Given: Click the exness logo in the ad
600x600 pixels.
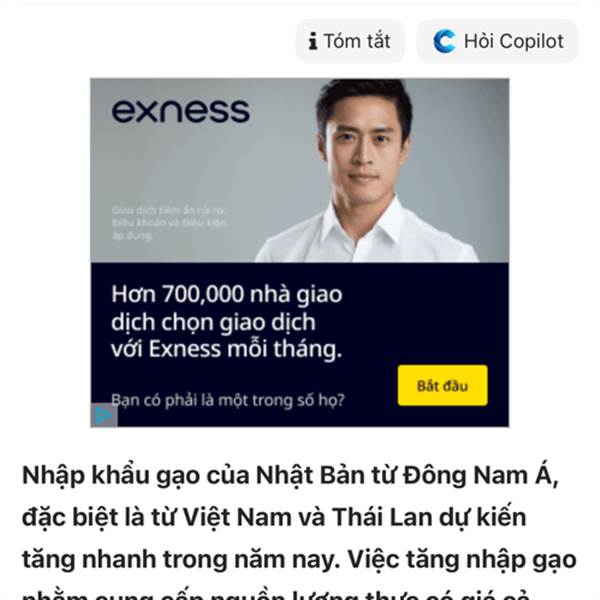Looking at the screenshot, I should coord(181,111).
